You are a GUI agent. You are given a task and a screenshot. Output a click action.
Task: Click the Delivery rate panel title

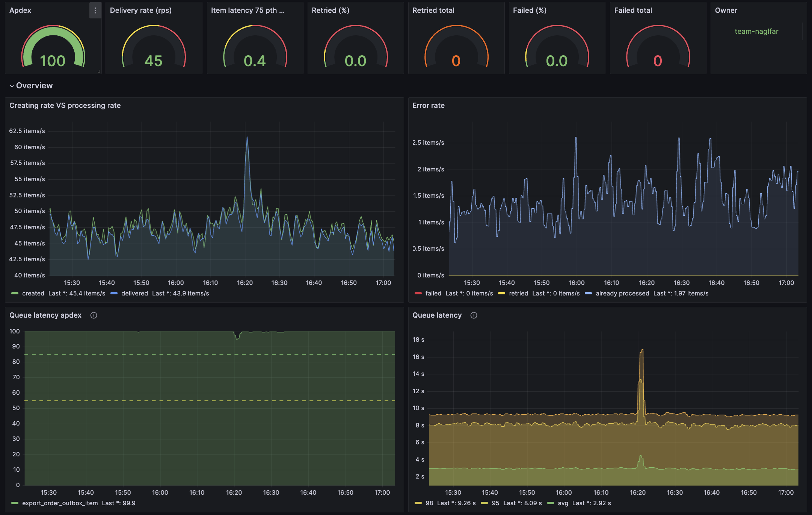(140, 11)
